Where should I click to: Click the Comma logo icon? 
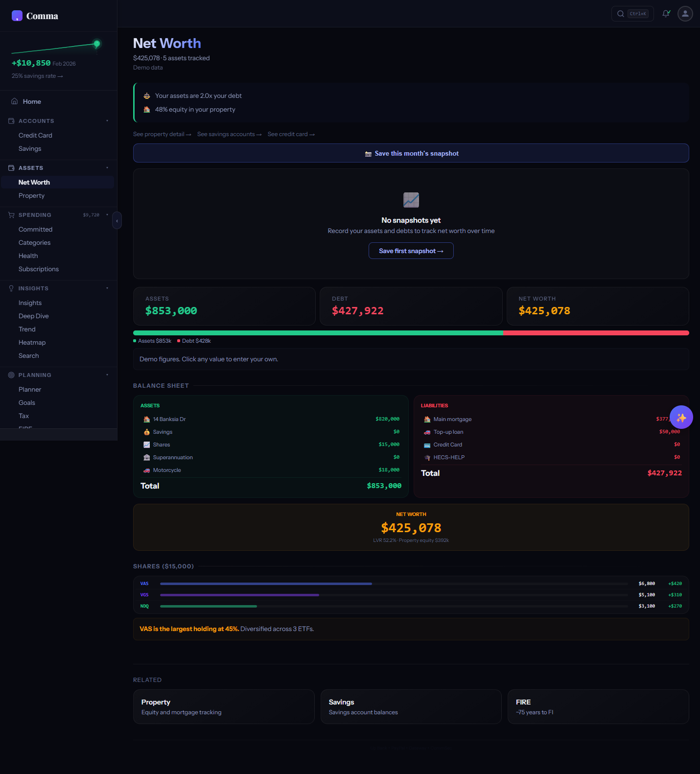pos(17,16)
